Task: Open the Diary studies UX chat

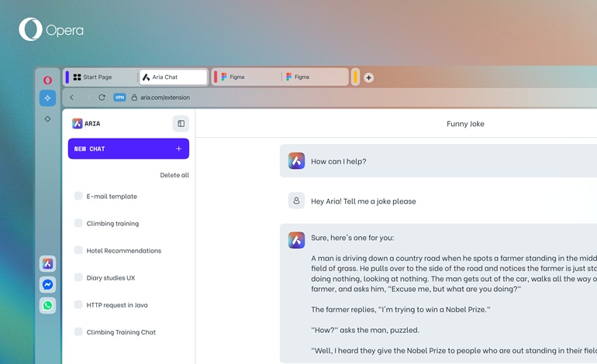Action: [x=111, y=278]
